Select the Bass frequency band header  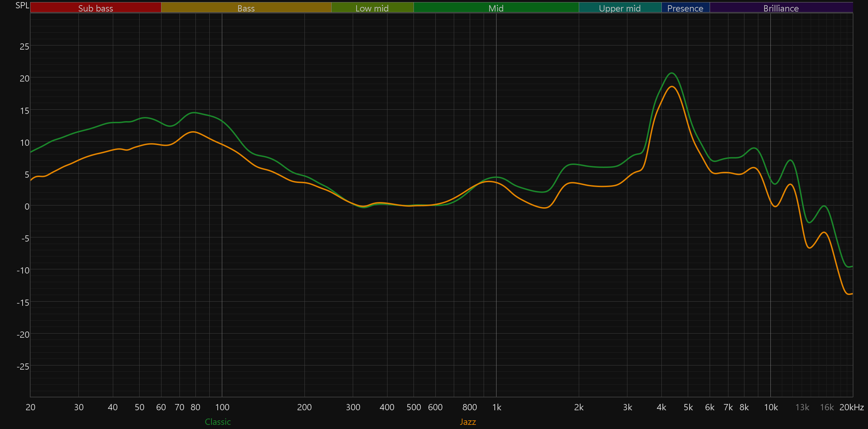click(246, 8)
